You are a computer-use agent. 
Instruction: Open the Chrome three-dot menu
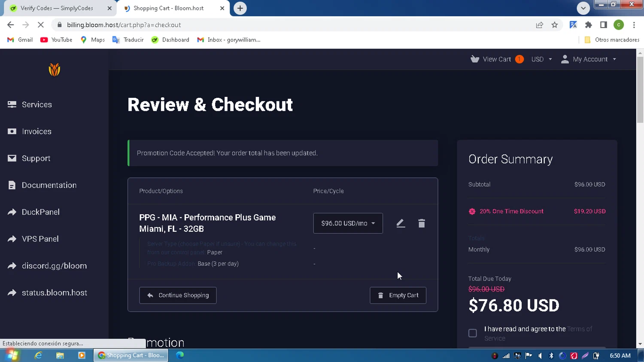click(634, 25)
